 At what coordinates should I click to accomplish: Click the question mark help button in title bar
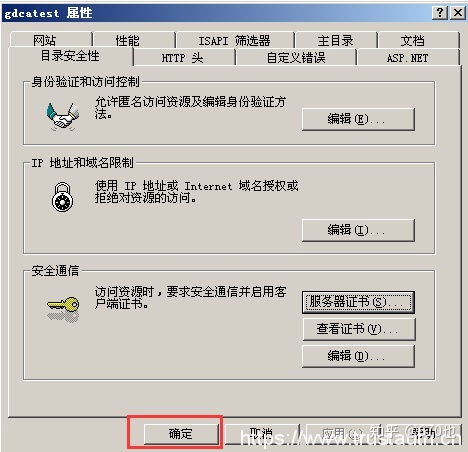coord(440,13)
